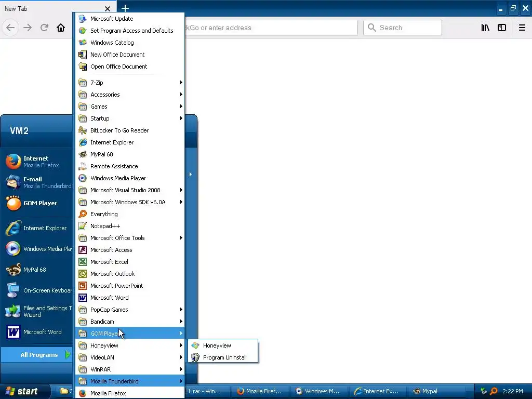The image size is (532, 399).
Task: Click the browser forward arrow
Action: point(28,28)
